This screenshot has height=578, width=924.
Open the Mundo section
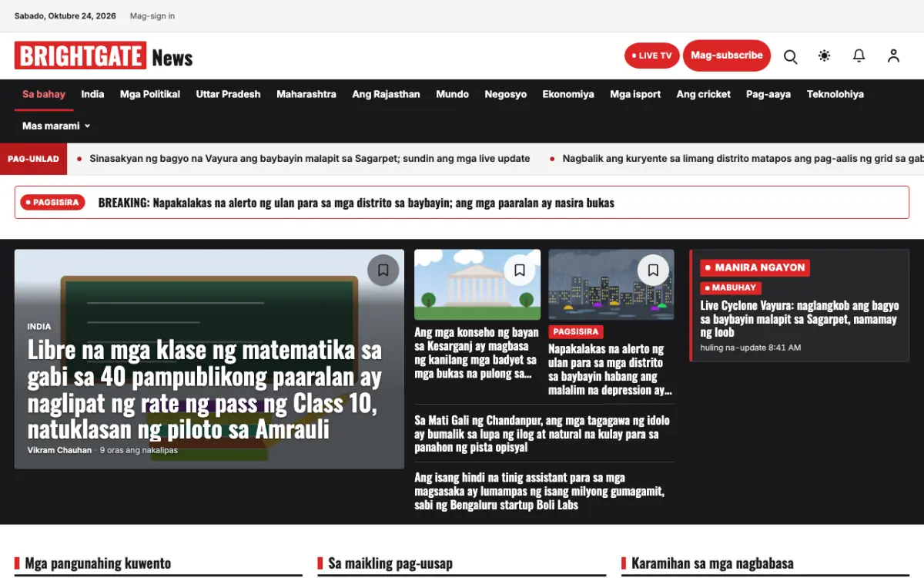click(x=453, y=94)
